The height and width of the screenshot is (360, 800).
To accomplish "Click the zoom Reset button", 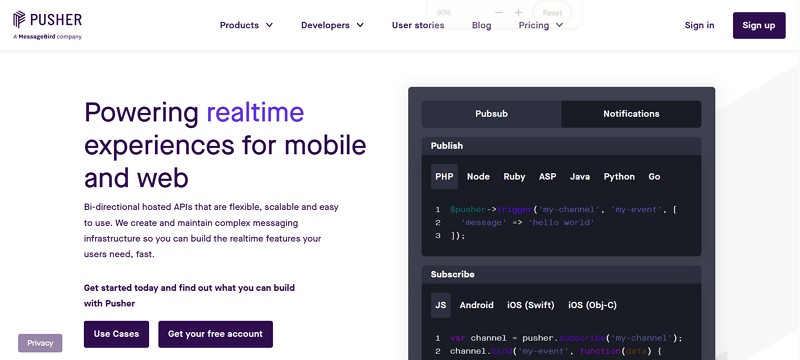I will click(x=552, y=13).
